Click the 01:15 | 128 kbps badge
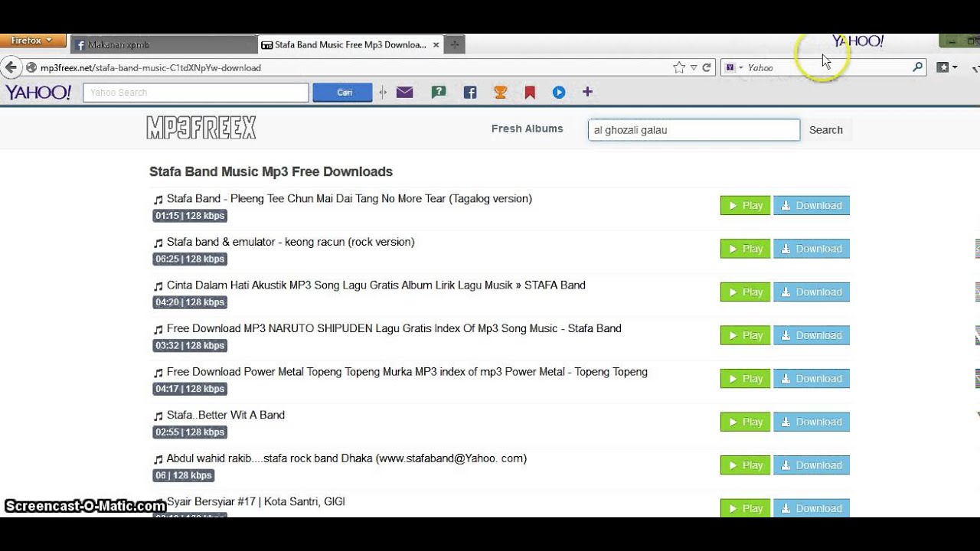The image size is (980, 551). coord(190,216)
